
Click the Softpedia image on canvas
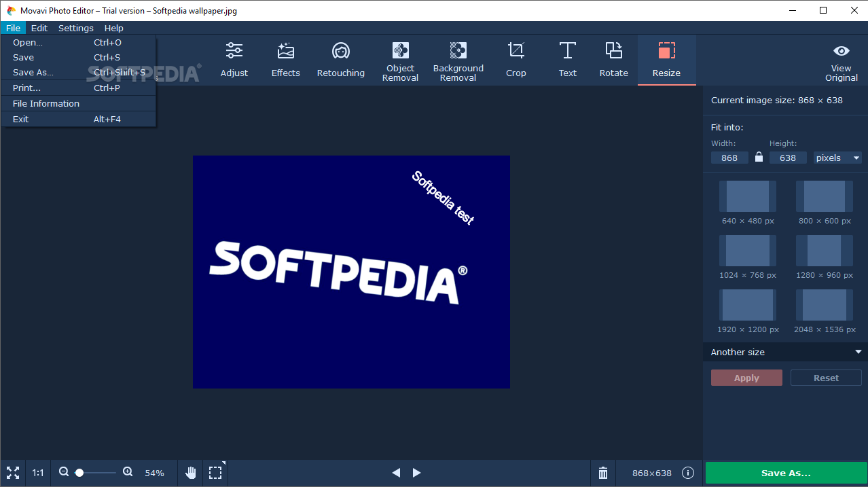point(351,272)
